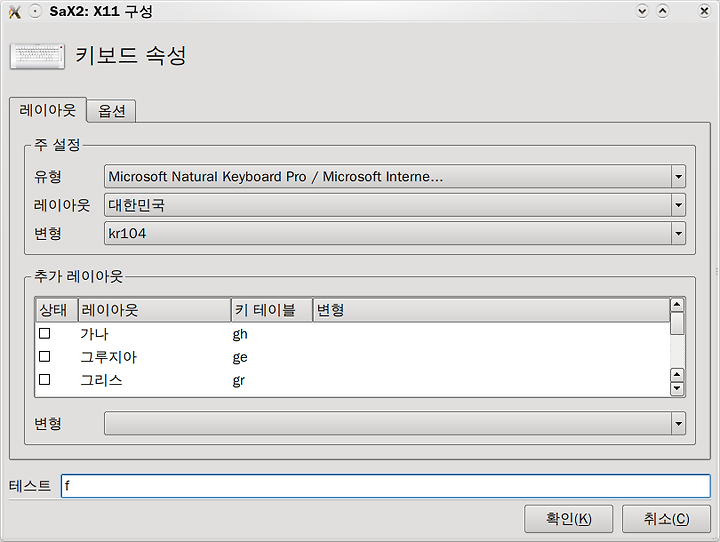Open the round window menu button in title bar
The height and width of the screenshot is (542, 720).
pyautogui.click(x=35, y=11)
